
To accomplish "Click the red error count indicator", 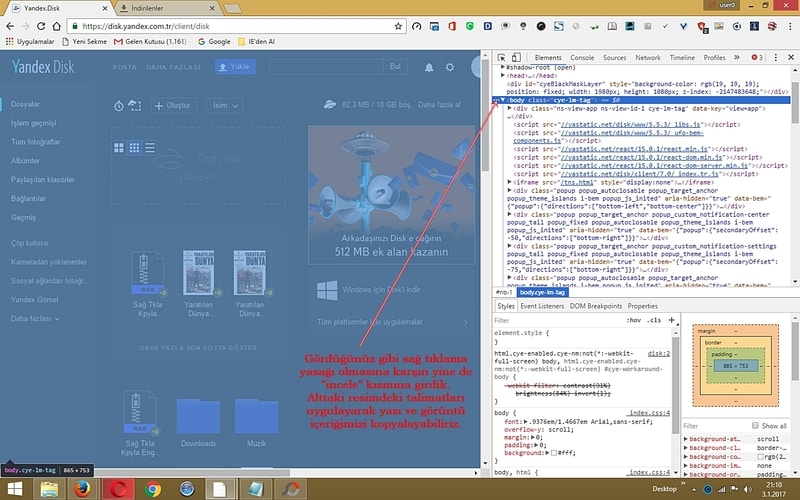I will coord(757,57).
